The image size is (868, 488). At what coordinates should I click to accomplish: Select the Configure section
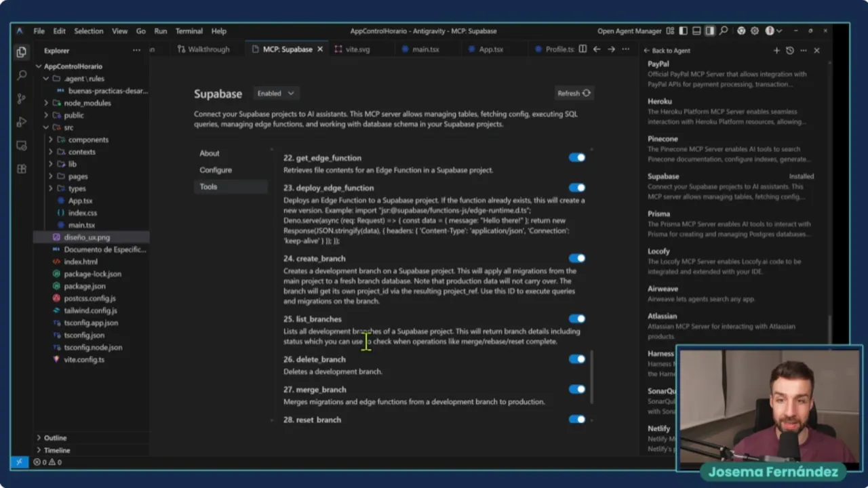(x=216, y=170)
